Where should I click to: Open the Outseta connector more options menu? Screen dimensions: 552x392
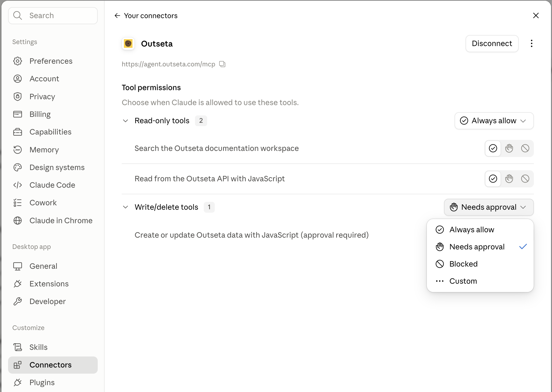[531, 44]
